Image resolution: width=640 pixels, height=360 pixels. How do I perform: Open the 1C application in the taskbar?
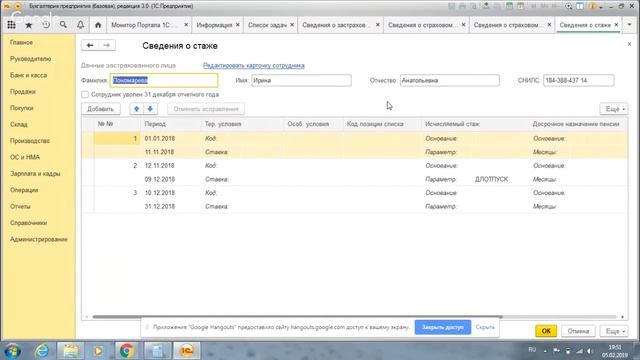coord(187,351)
